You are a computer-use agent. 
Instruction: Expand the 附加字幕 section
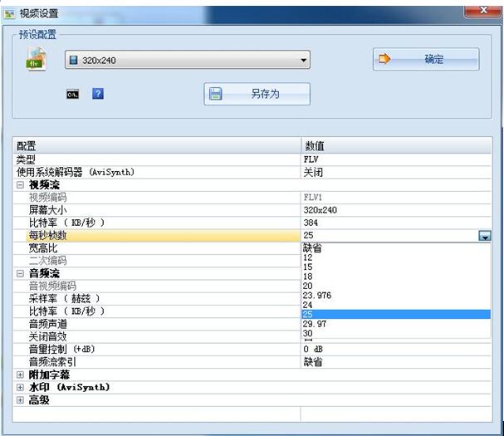click(x=20, y=375)
